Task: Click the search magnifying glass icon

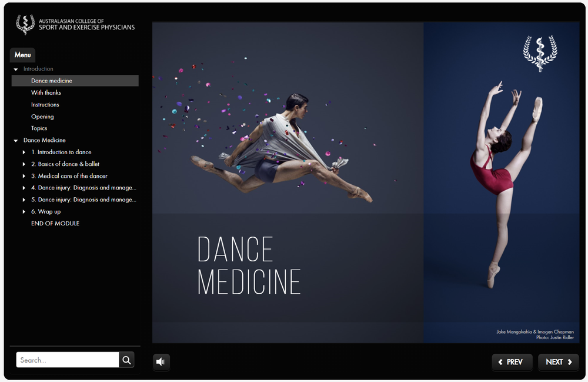Action: [126, 359]
